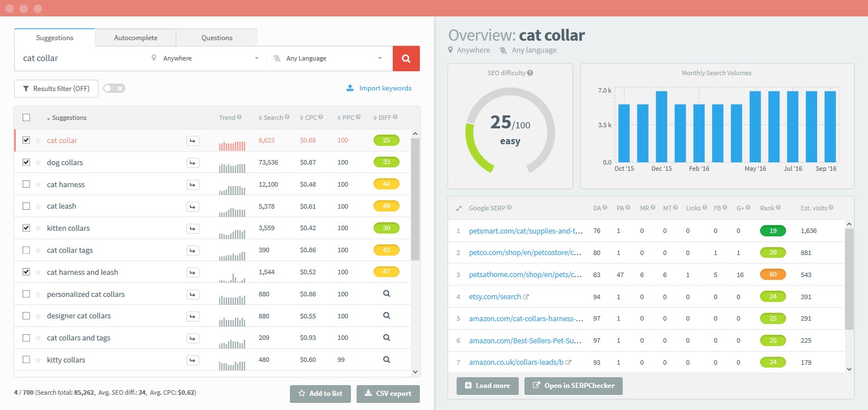Viewport: 868px width, 410px height.
Task: Select the checkbox for cat harness
Action: [25, 184]
